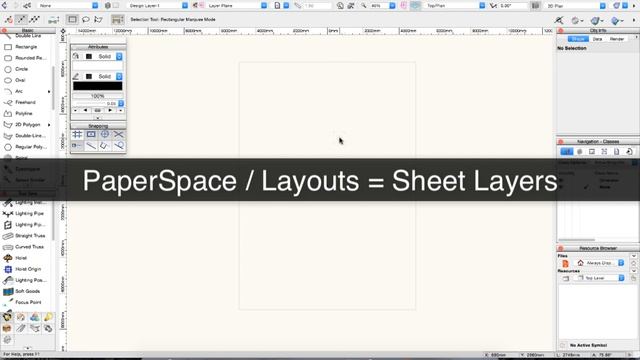Image resolution: width=640 pixels, height=360 pixels.
Task: Select the Focus Point tool
Action: tap(22, 302)
